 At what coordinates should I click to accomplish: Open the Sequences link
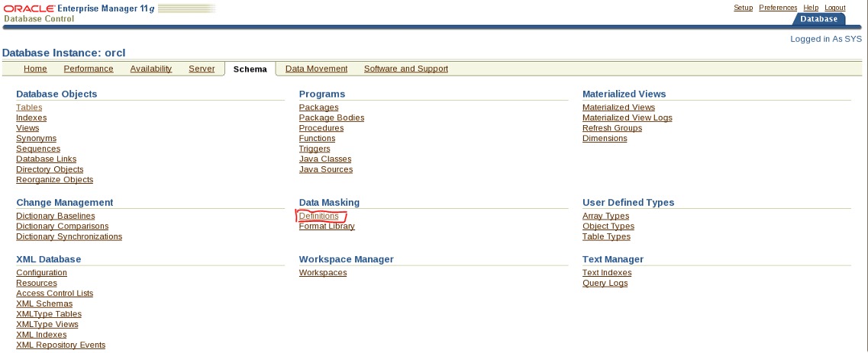(x=38, y=149)
